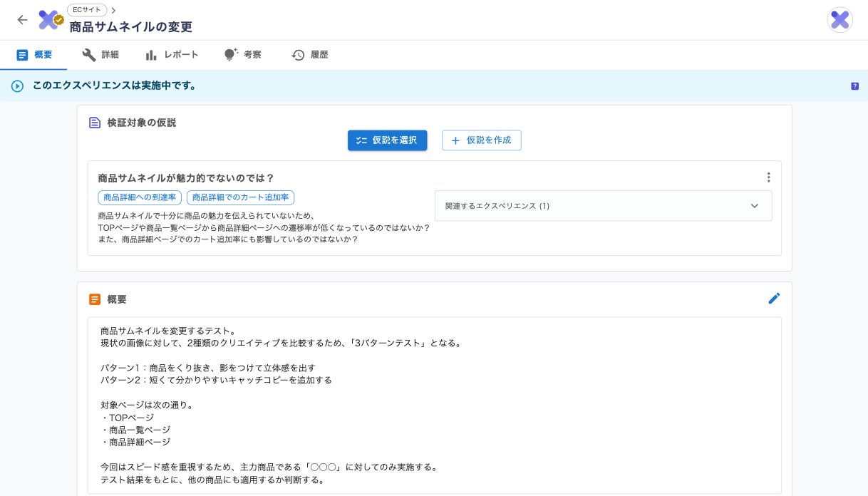Click the 商品詳細への到達率 tag
This screenshot has width=868, height=496.
tap(140, 197)
